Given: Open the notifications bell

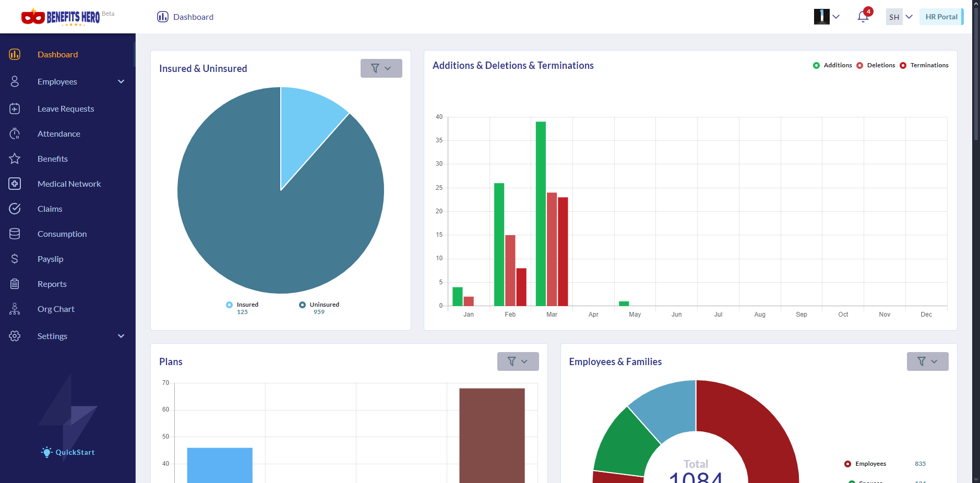Looking at the screenshot, I should 863,17.
